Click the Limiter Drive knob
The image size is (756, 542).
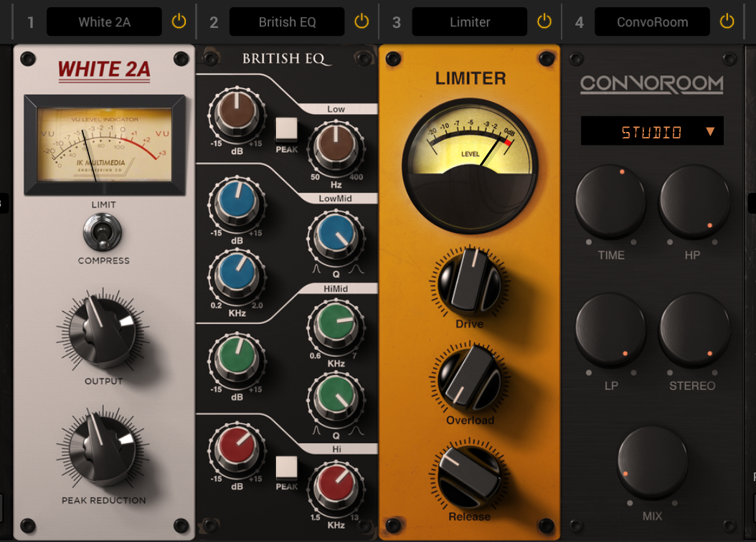click(470, 282)
